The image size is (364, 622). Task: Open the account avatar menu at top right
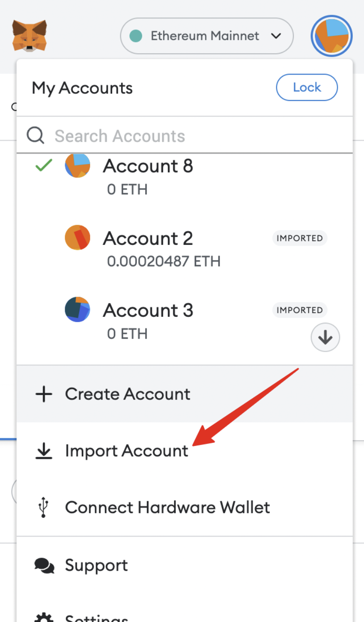(331, 36)
